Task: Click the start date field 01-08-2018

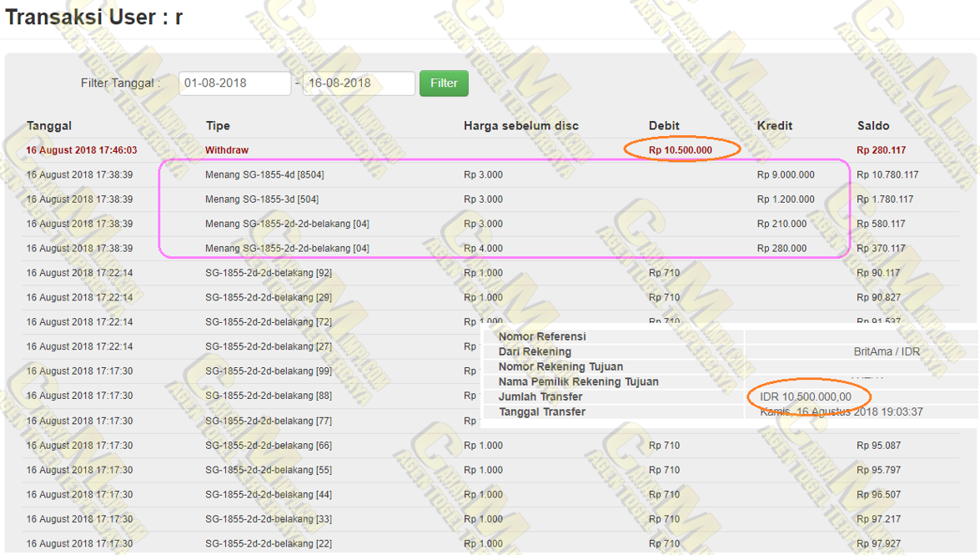Action: (234, 83)
